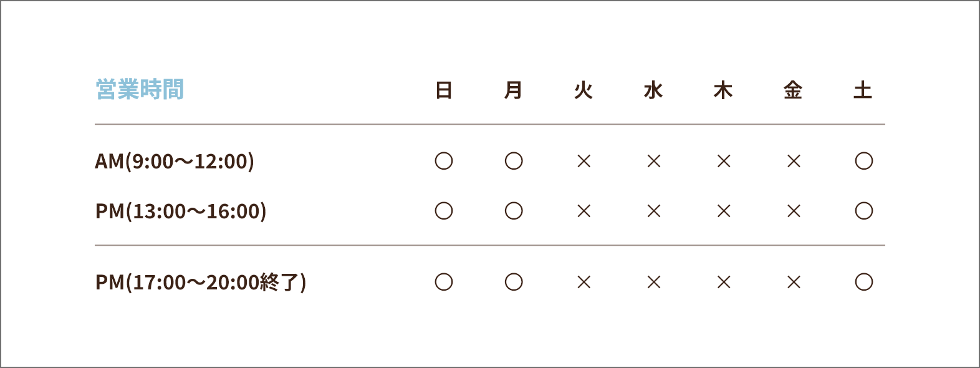Click the Sunday 13:00 open circle

point(444,211)
